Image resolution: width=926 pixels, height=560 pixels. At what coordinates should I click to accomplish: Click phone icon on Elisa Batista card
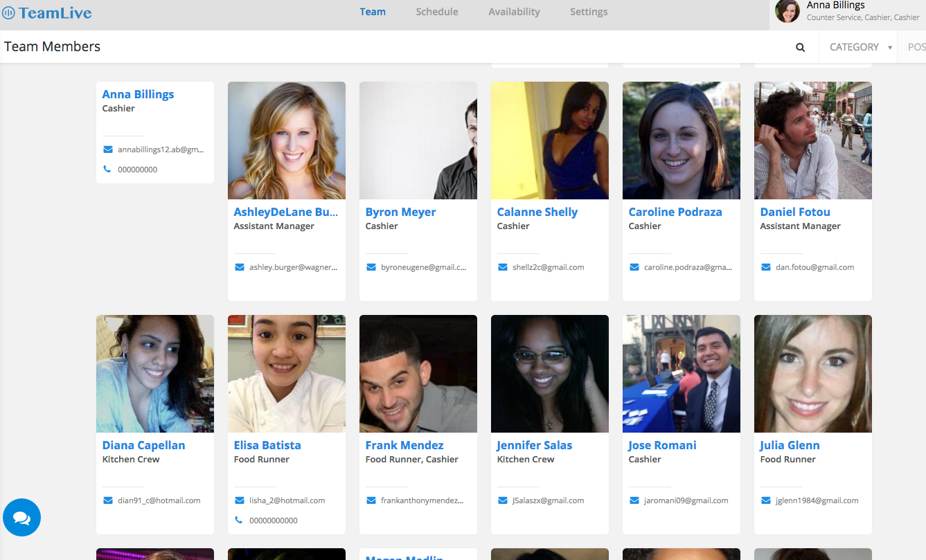(238, 520)
